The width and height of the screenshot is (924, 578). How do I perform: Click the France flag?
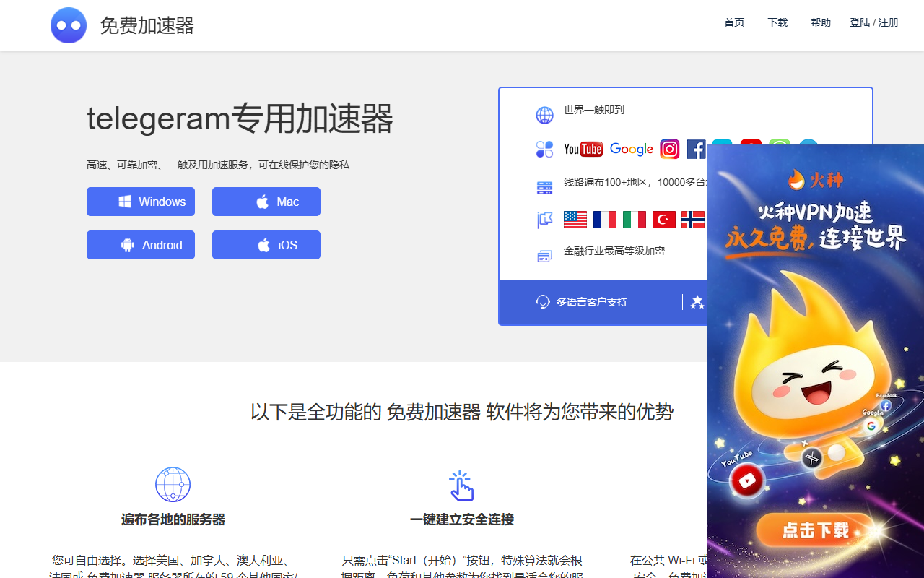[x=605, y=220]
